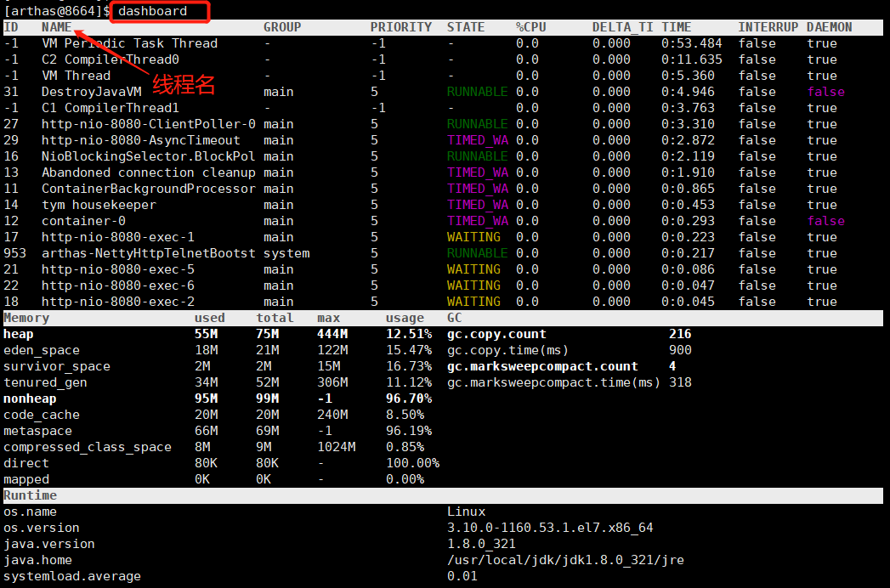Screen dimensions: 890x588
Task: Select gc.marksweepcompact.time(ms) label
Action: (x=554, y=383)
